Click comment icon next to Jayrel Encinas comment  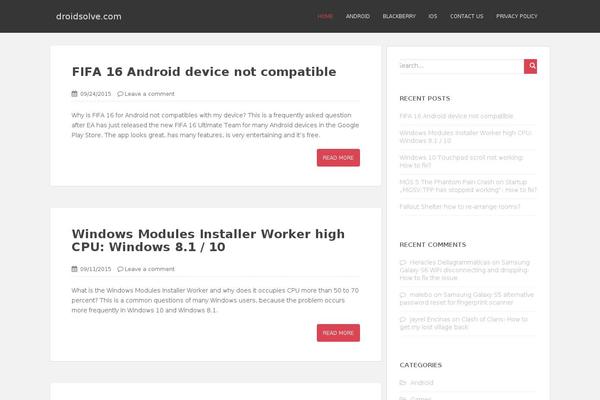click(403, 319)
